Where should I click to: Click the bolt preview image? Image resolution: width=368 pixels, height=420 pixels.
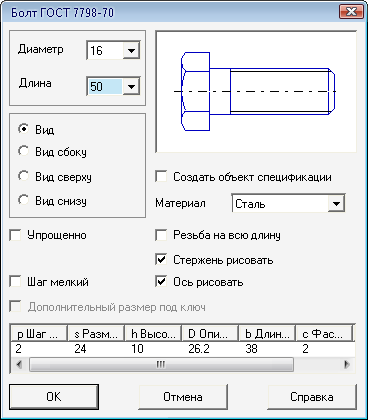pyautogui.click(x=256, y=92)
